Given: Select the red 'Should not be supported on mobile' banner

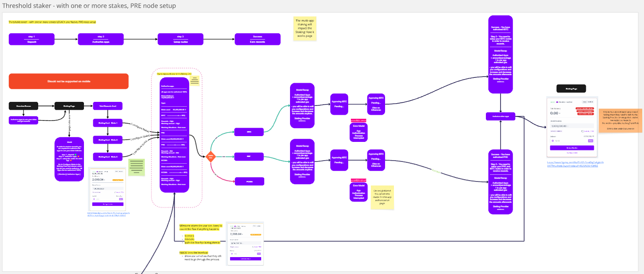Looking at the screenshot, I should point(68,81).
